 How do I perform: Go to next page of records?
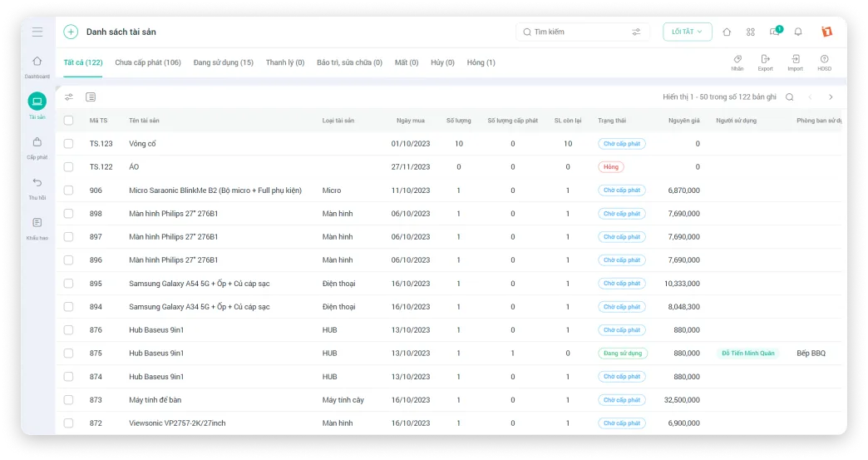(x=830, y=97)
